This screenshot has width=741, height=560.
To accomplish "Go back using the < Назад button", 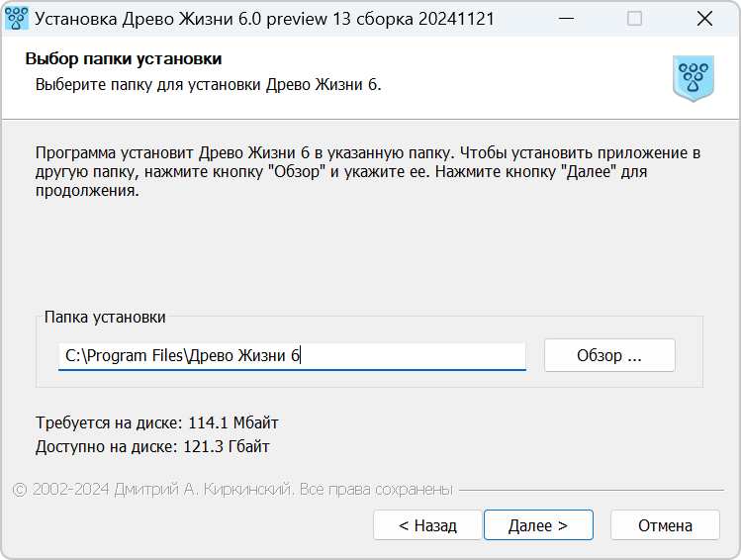I will [427, 525].
